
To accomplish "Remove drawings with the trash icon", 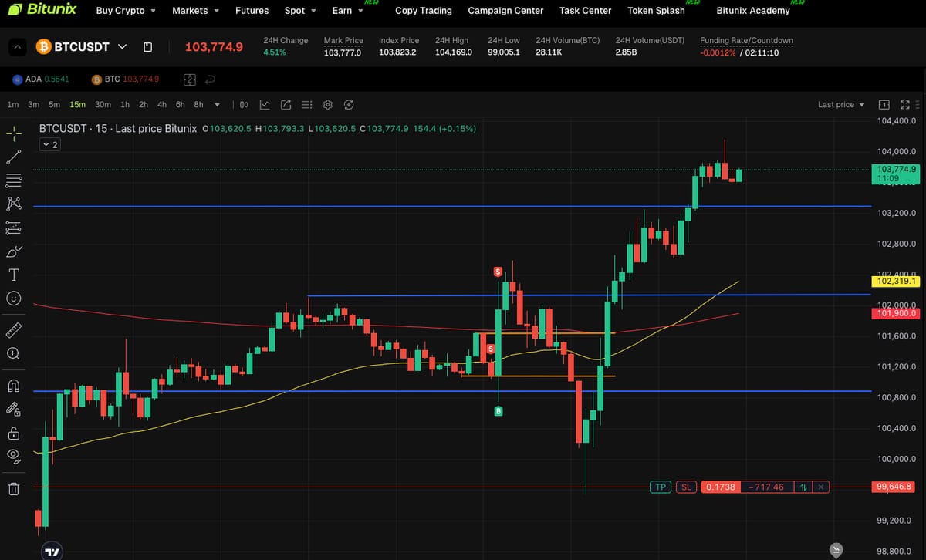I will coord(14,488).
